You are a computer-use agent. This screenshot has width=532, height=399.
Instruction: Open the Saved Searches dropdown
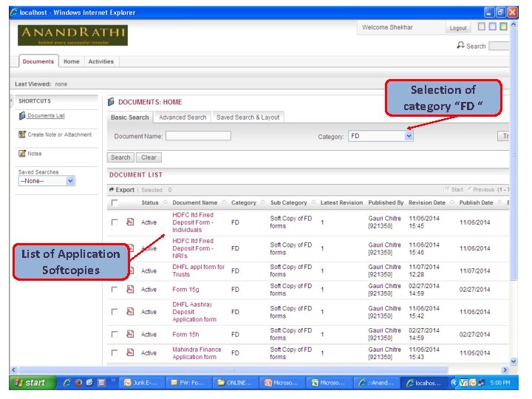pos(47,181)
